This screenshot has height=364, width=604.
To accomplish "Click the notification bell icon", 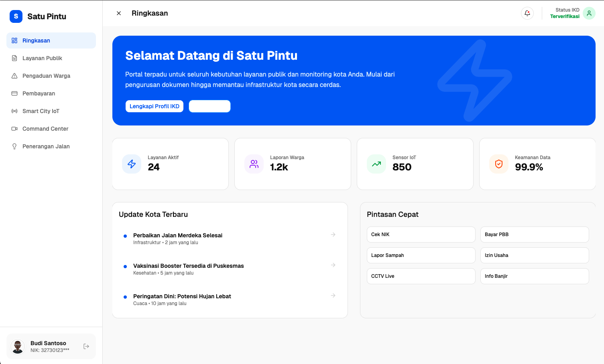I will (x=527, y=13).
